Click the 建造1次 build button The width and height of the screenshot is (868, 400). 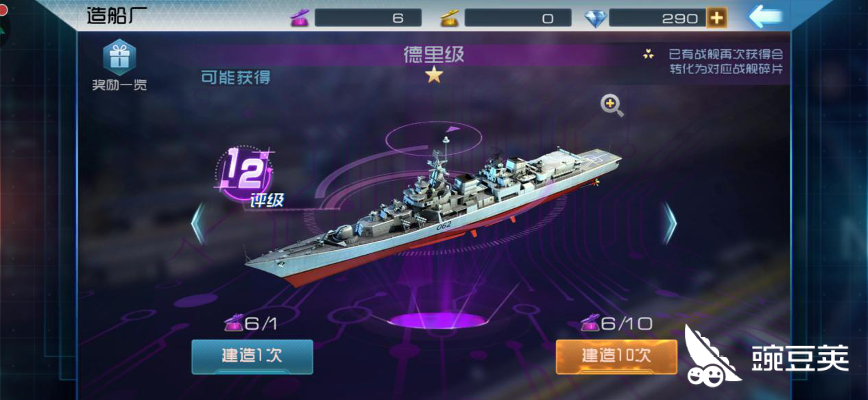click(252, 356)
